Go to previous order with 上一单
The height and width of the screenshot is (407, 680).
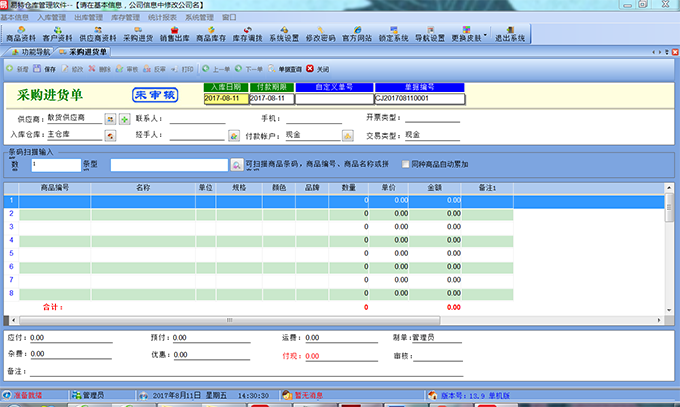(x=216, y=69)
